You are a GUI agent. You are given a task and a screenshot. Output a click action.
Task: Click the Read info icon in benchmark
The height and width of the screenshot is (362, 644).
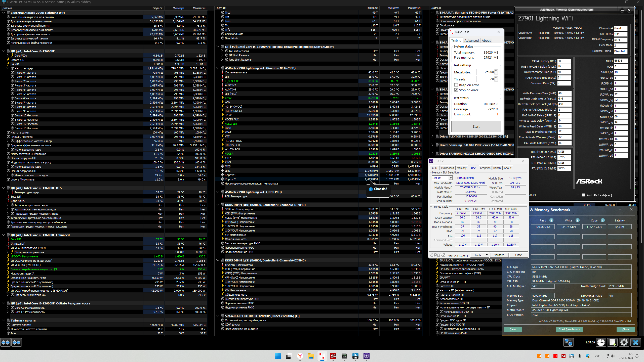coord(551,220)
